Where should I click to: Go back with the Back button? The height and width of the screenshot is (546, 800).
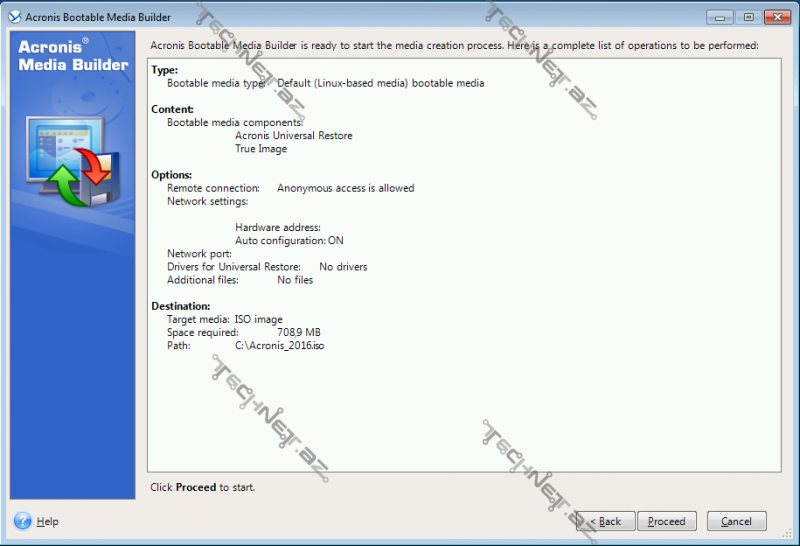coord(604,521)
